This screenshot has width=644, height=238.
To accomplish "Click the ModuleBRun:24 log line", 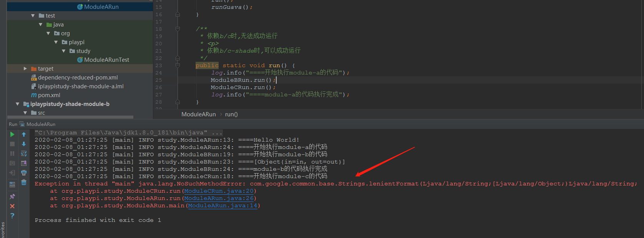I will pyautogui.click(x=181, y=169).
